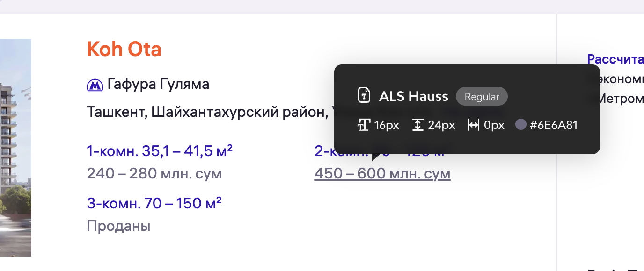
Task: Open the Koh Ota listing title
Action: click(x=124, y=49)
